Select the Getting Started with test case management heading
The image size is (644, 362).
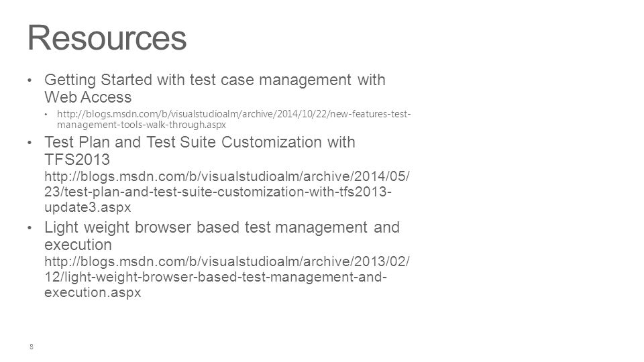tap(215, 88)
